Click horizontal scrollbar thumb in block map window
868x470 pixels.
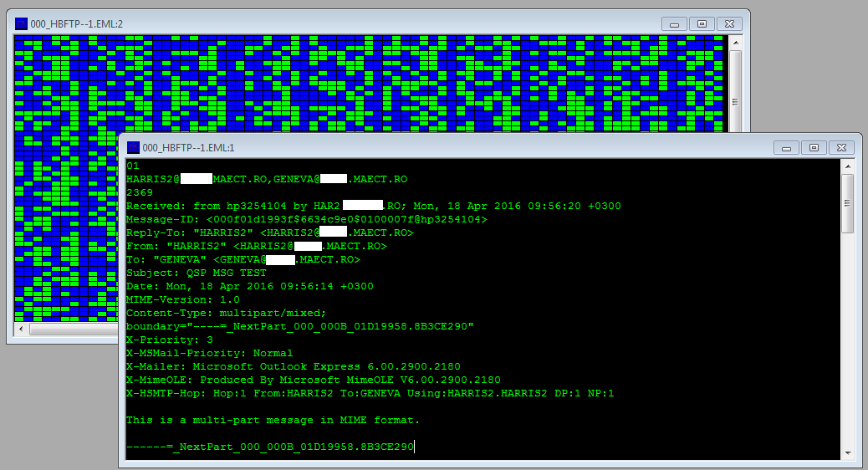coord(75,330)
